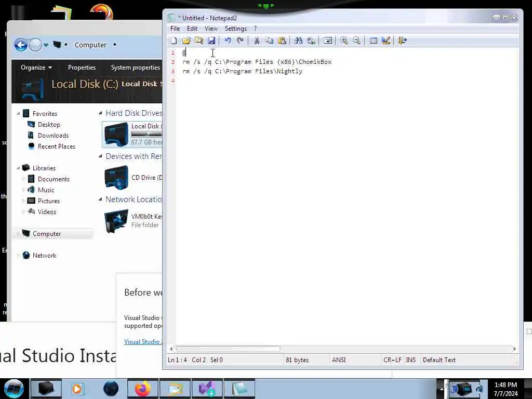This screenshot has width=532, height=399.
Task: Click the Notepad2 horizontal scrollbar thumb
Action: point(228,349)
